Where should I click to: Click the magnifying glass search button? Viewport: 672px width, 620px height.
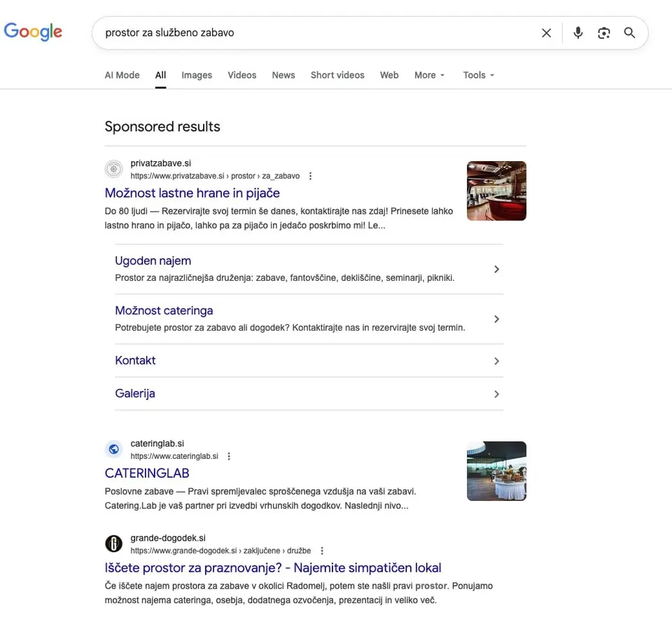[629, 33]
